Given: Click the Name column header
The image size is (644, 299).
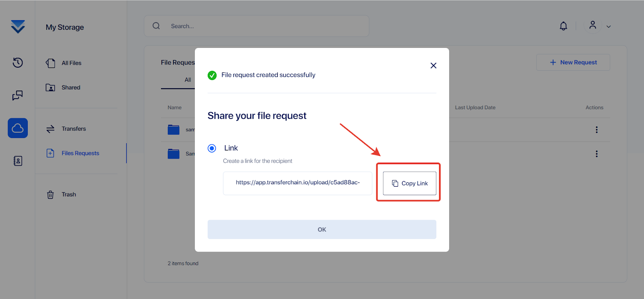Looking at the screenshot, I should [x=175, y=107].
